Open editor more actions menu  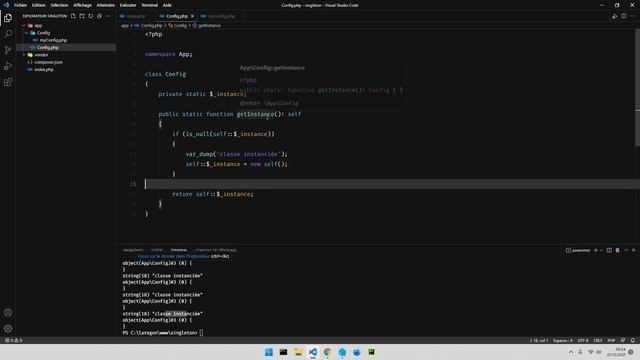tap(632, 16)
